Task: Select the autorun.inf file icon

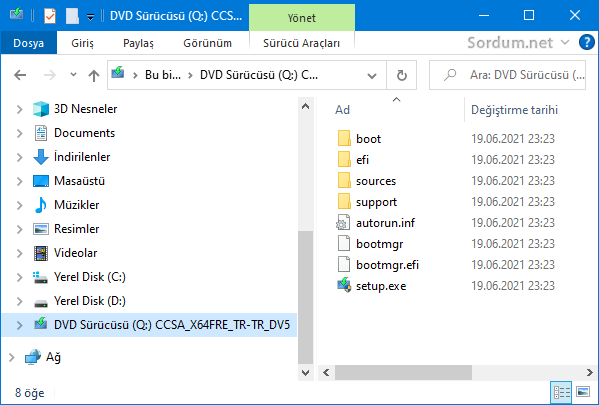Action: pos(343,222)
